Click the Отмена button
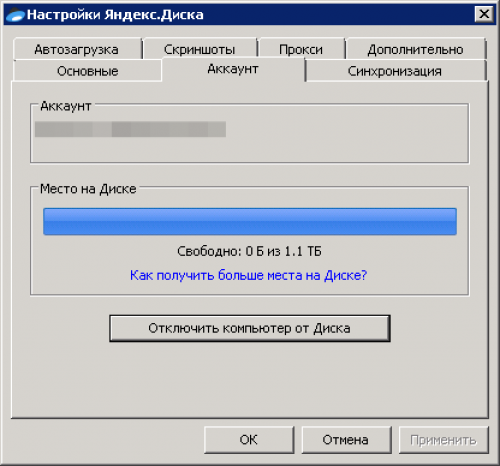The height and width of the screenshot is (466, 500). pyautogui.click(x=346, y=440)
